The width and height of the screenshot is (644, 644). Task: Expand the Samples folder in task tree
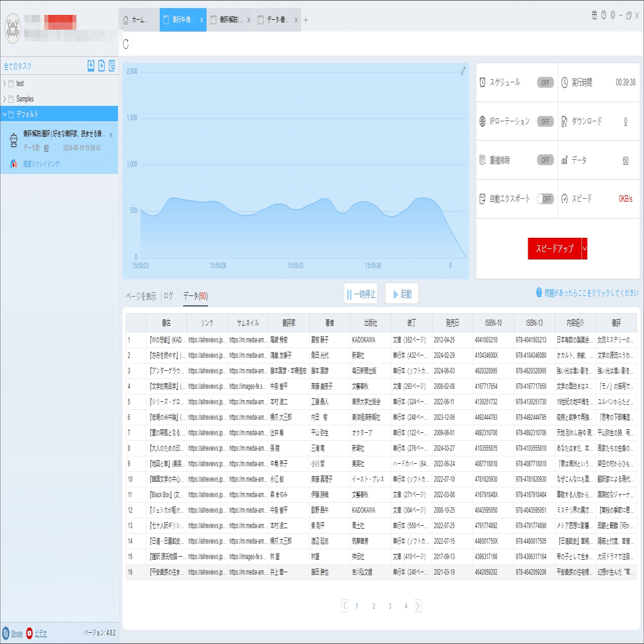click(x=4, y=99)
